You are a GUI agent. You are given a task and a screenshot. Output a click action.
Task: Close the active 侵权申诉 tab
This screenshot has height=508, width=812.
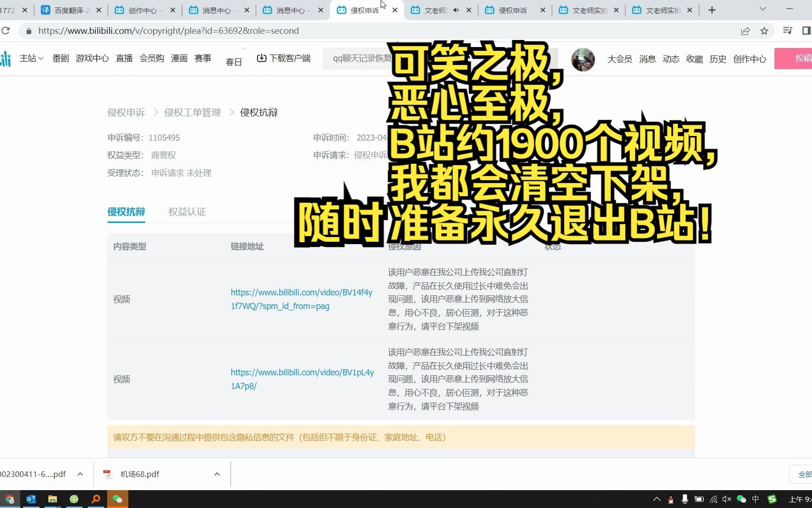click(395, 10)
